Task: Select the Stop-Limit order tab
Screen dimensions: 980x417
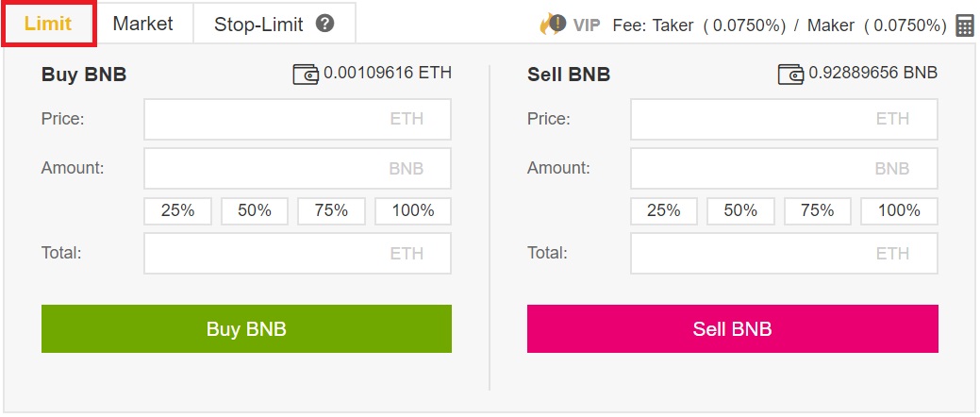Action: click(274, 24)
